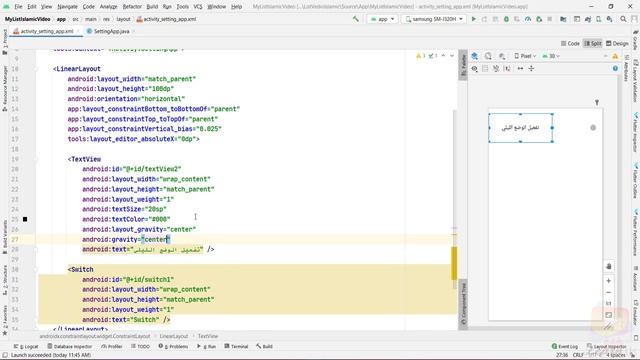Open the Component Tree side panel
Viewport: 640px width, 360px height.
coord(463,303)
